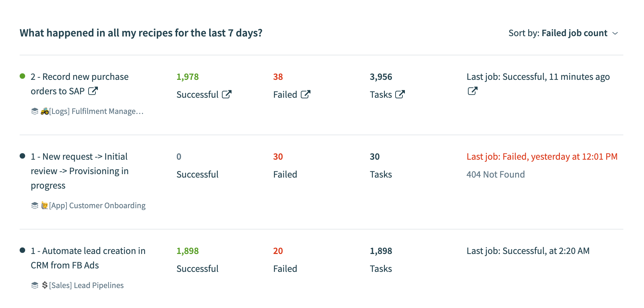Screen dimensions: 644x308
Task: Open [Logs] Fulfilment Manage project link
Action: coord(96,111)
